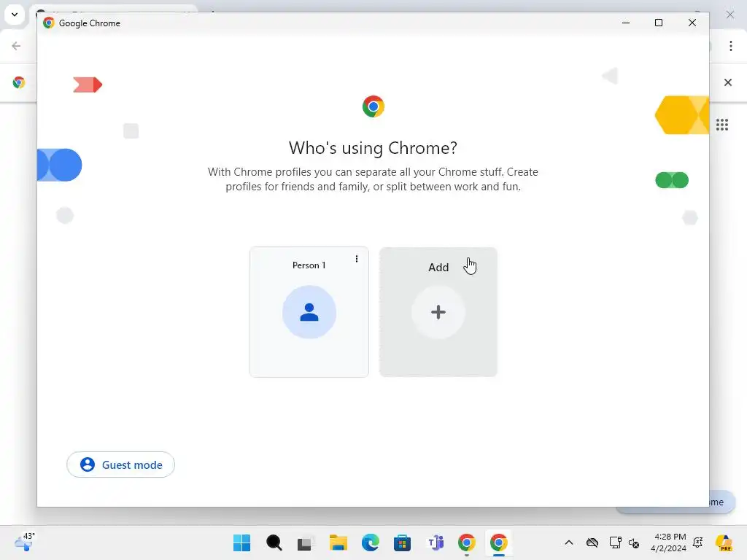The height and width of the screenshot is (560, 747).
Task: Dismiss the banner in background Chrome window
Action: tap(728, 82)
